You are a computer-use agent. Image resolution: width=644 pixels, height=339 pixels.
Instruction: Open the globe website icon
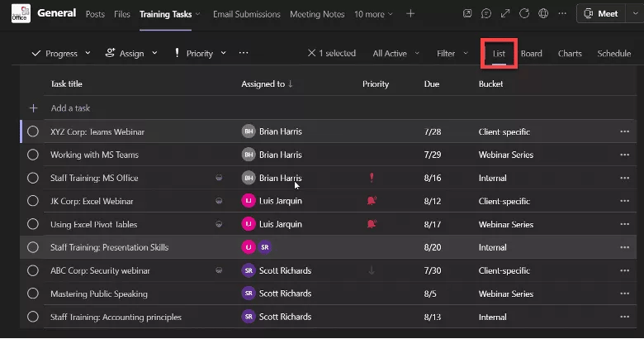(x=543, y=13)
